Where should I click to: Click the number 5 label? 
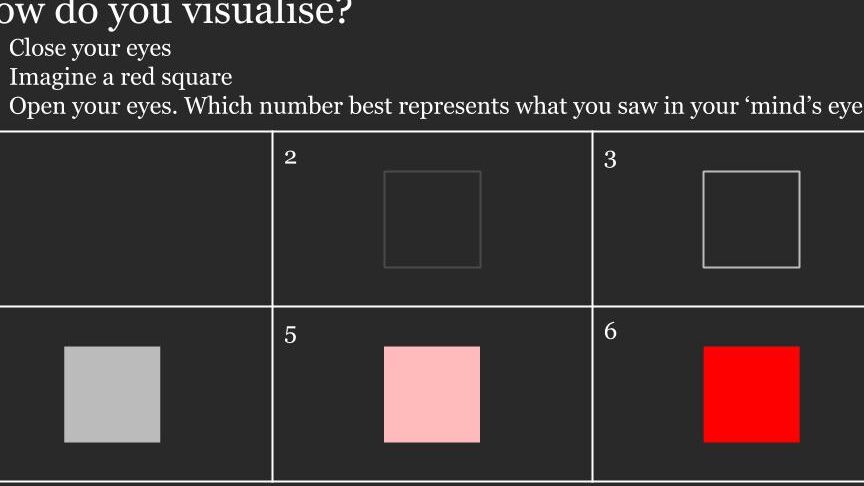[x=290, y=334]
